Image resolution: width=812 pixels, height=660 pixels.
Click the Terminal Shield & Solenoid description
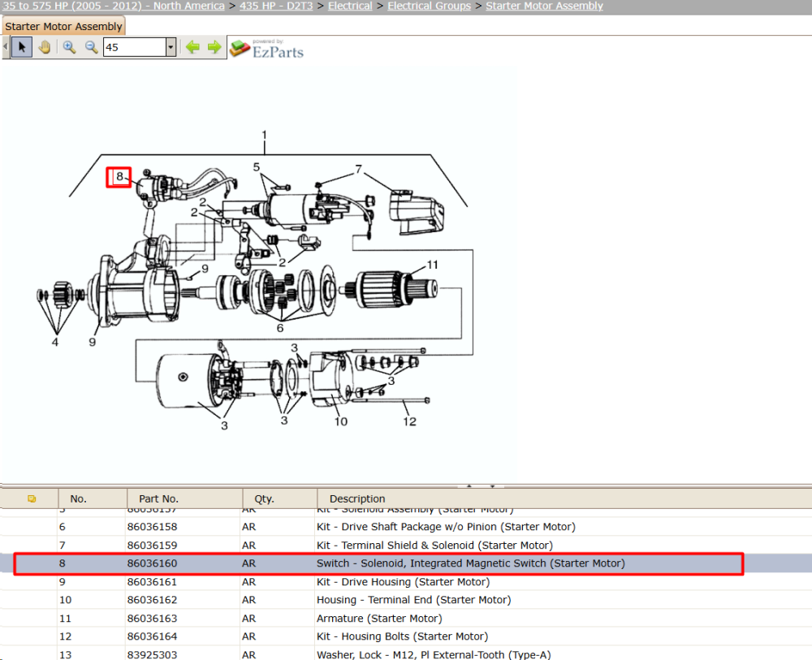(434, 545)
